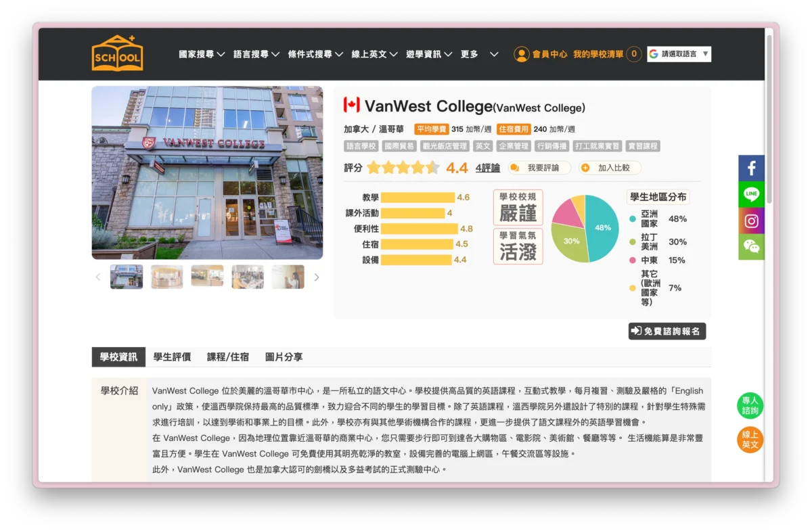Show previous gallery thumbnails with left arrow

[x=98, y=277]
